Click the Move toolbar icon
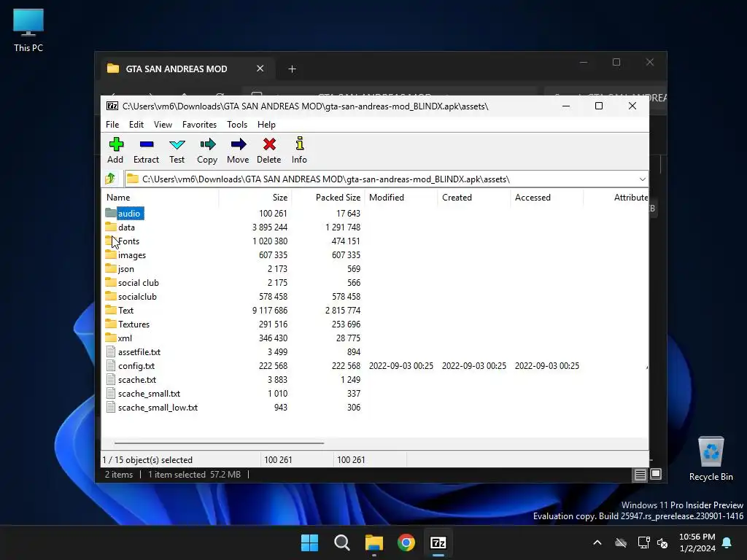This screenshot has width=747, height=560. click(239, 144)
